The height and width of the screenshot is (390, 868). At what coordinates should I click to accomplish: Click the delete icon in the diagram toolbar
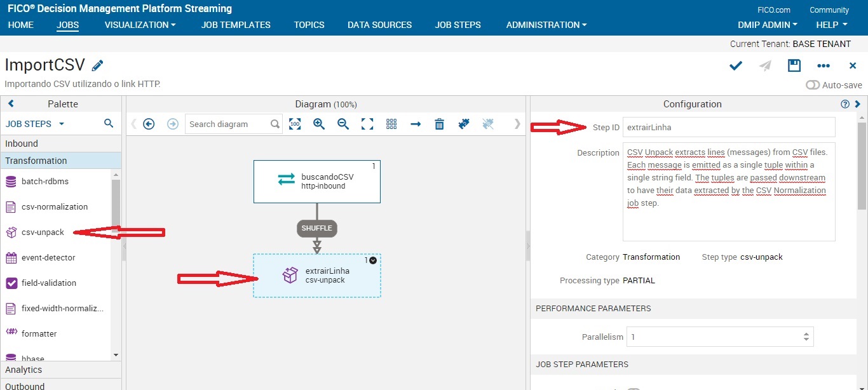click(x=439, y=124)
